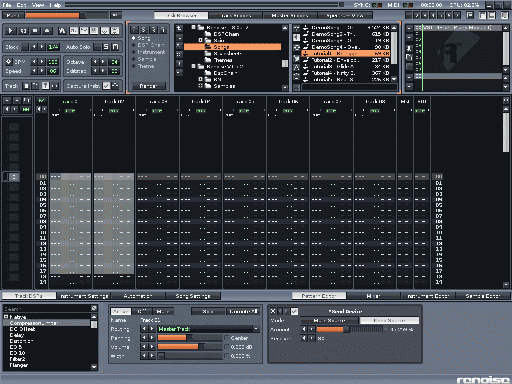Open the Help menu
Image resolution: width=512 pixels, height=384 pixels.
(55, 5)
